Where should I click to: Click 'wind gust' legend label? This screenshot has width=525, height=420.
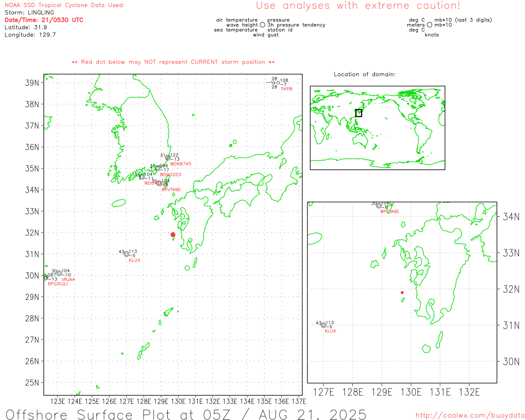266,35
